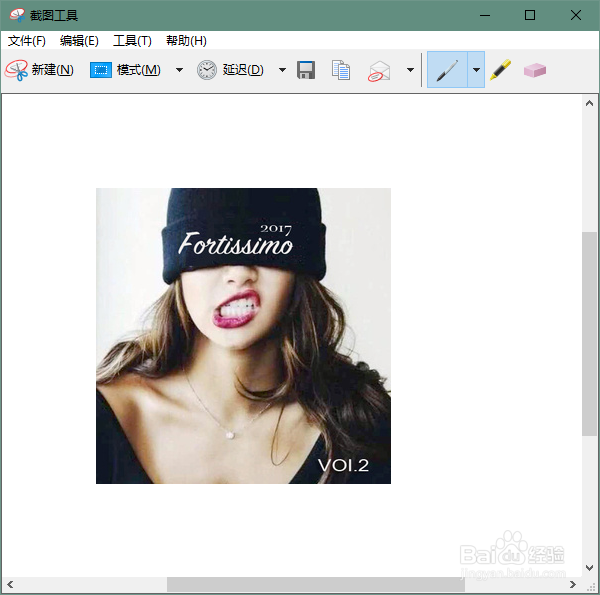
Task: Select the Pen tool
Action: [447, 70]
